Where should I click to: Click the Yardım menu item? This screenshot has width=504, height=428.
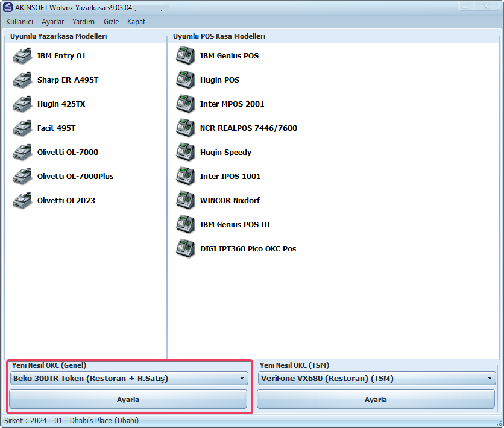83,22
